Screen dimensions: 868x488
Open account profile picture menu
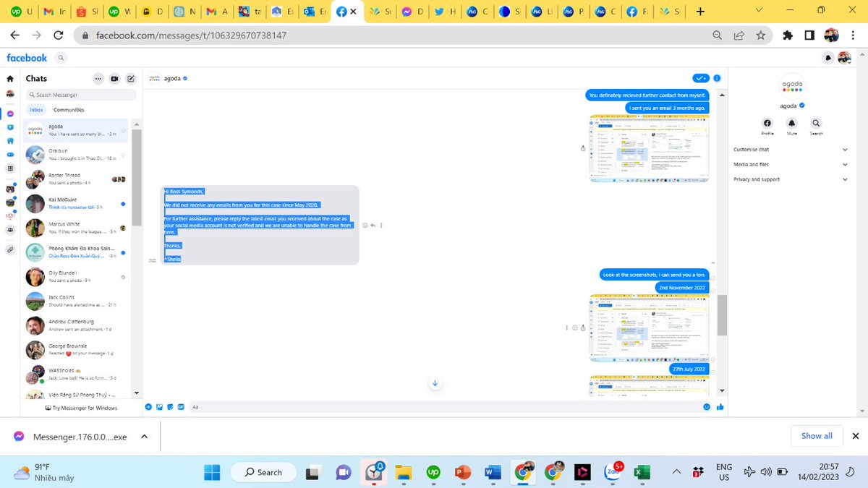[844, 58]
